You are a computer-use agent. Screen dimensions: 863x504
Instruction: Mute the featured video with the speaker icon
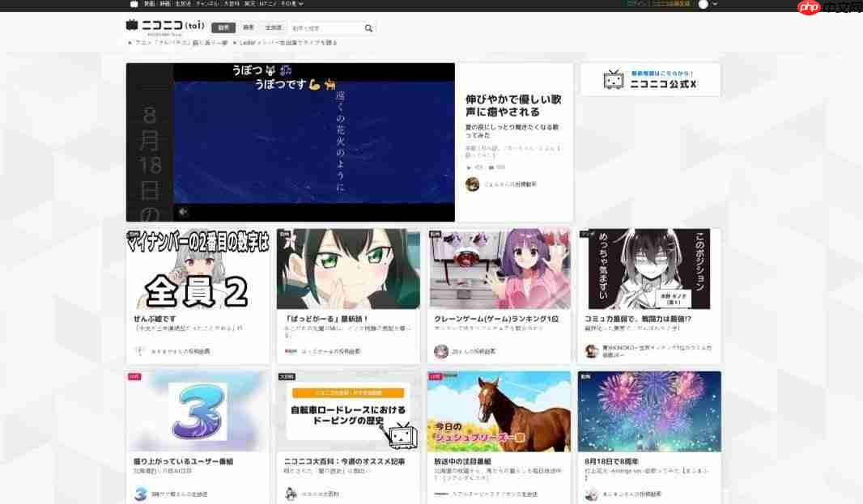182,212
